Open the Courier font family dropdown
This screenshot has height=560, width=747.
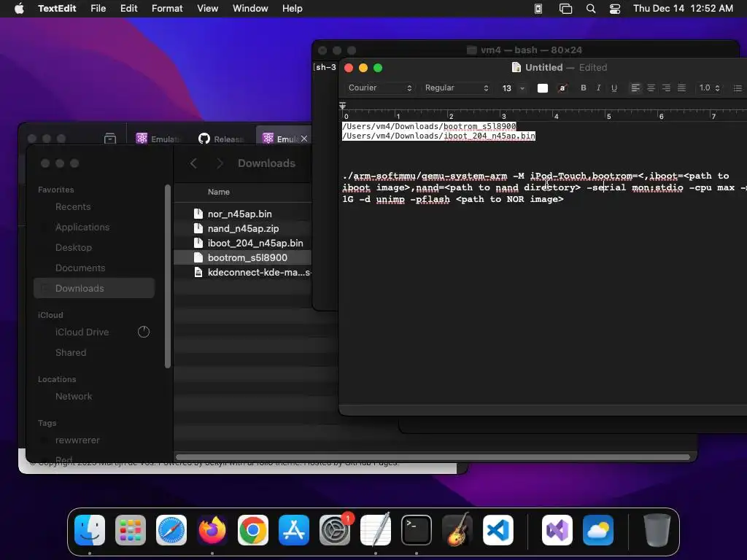click(x=379, y=88)
